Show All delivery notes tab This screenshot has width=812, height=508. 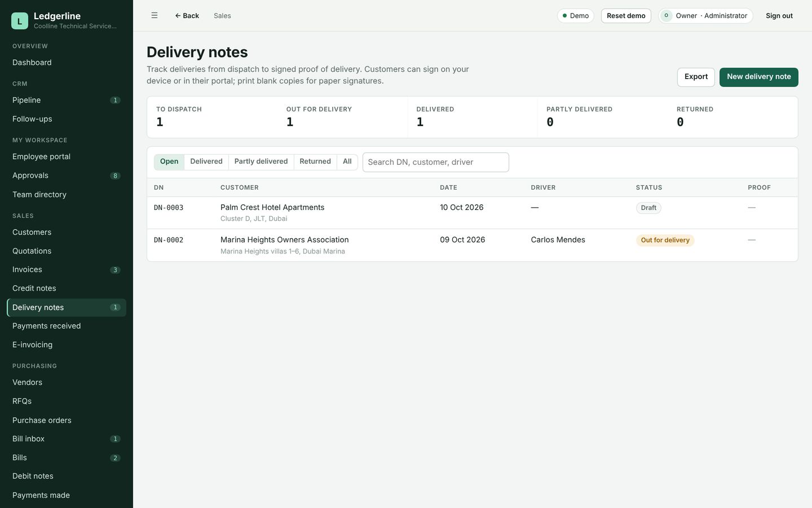pos(347,162)
